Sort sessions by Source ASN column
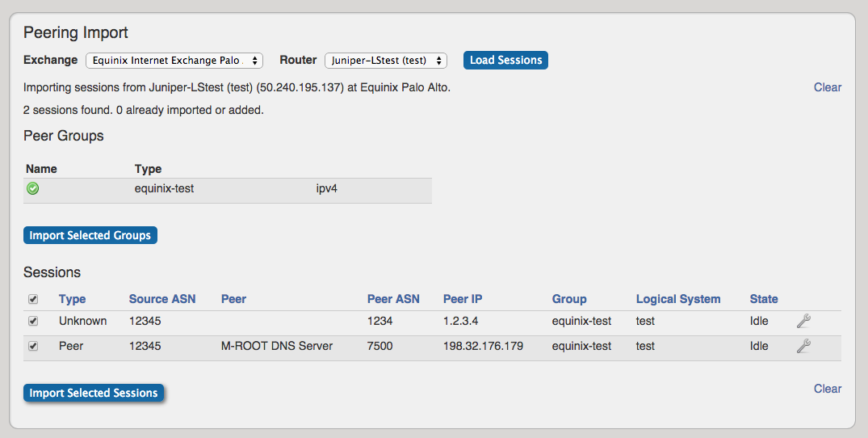The width and height of the screenshot is (868, 438). [x=161, y=299]
